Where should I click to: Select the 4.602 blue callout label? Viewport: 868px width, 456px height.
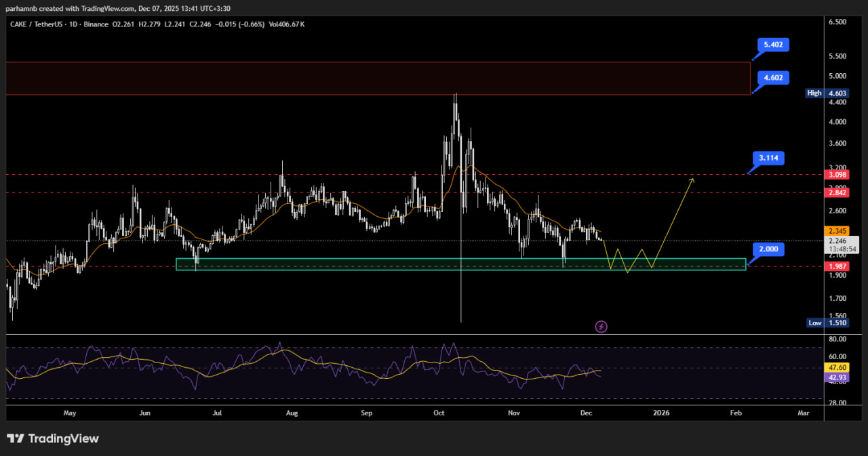coord(773,78)
